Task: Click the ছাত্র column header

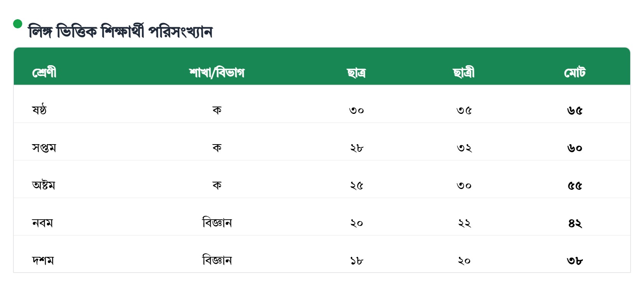Action: coord(356,72)
